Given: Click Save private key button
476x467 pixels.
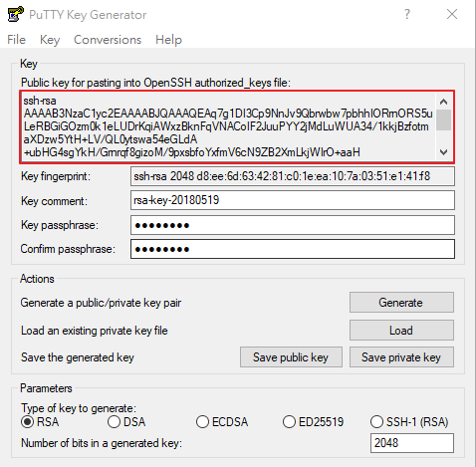Looking at the screenshot, I should point(401,357).
